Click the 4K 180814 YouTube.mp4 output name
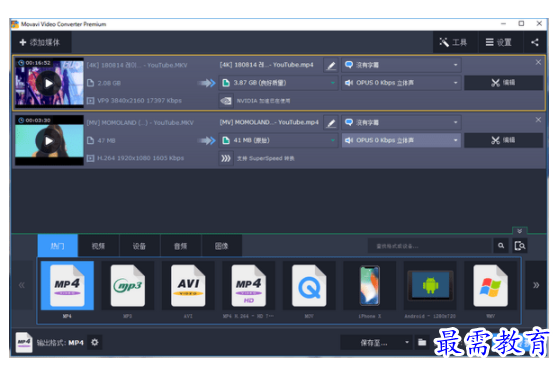 pyautogui.click(x=267, y=65)
